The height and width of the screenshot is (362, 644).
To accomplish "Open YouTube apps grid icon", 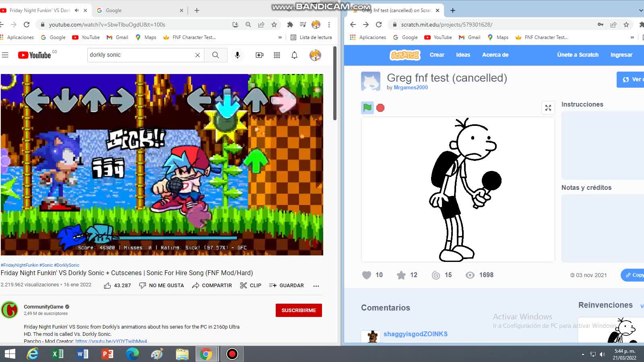I will [x=277, y=55].
